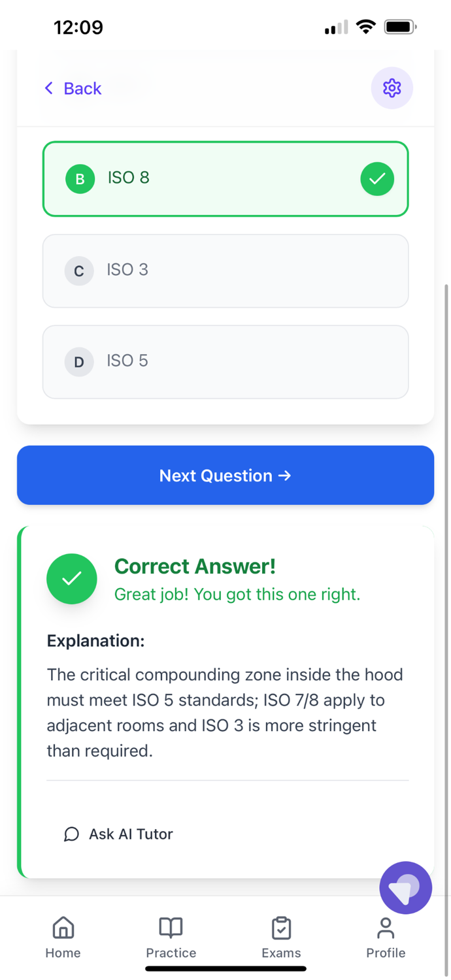Tap the arrow on Next Question button
Image resolution: width=451 pixels, height=980 pixels.
coord(285,476)
